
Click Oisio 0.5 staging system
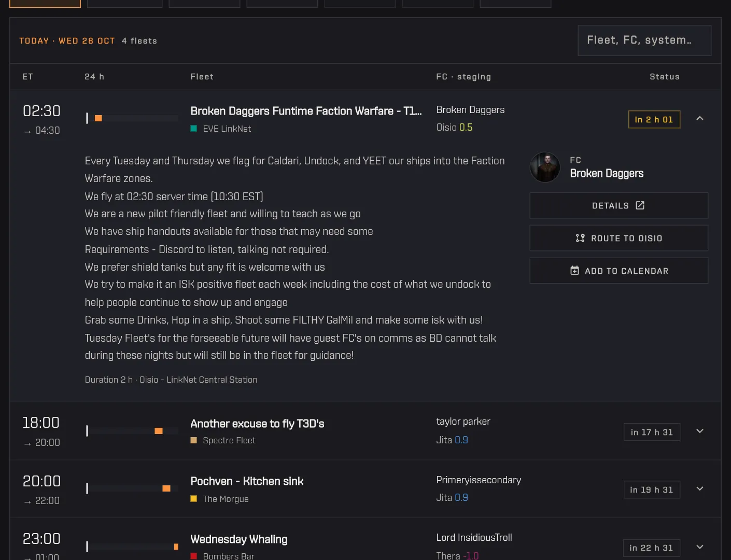coord(454,128)
